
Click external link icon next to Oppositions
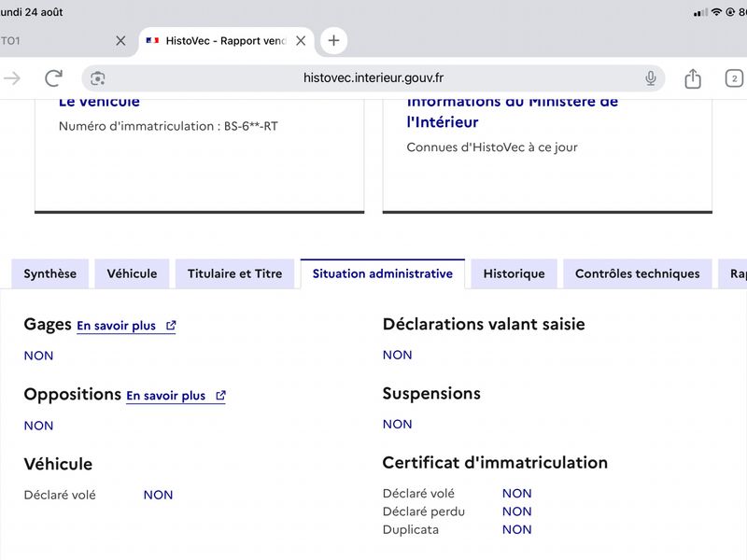point(220,395)
